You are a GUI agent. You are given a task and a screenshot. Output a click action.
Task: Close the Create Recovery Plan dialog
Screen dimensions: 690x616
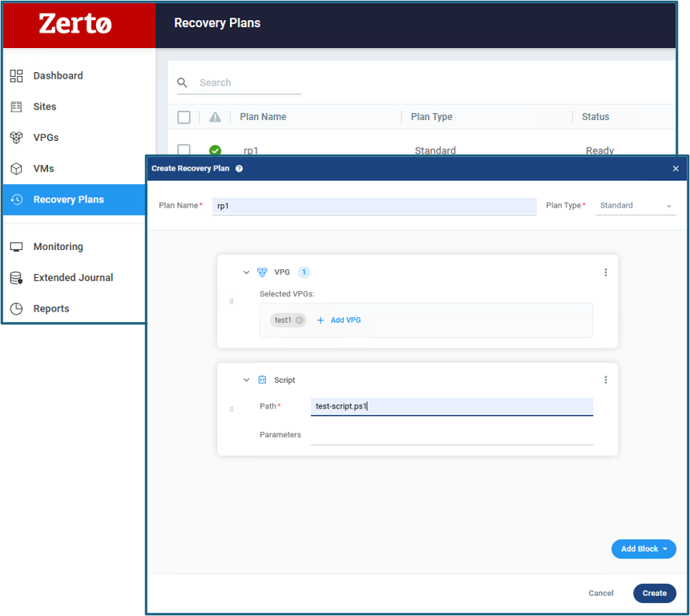click(x=676, y=168)
